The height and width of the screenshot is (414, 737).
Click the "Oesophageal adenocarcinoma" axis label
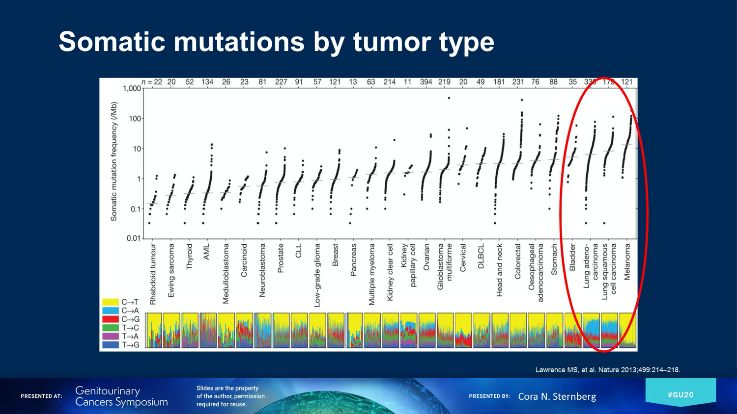tap(536, 273)
